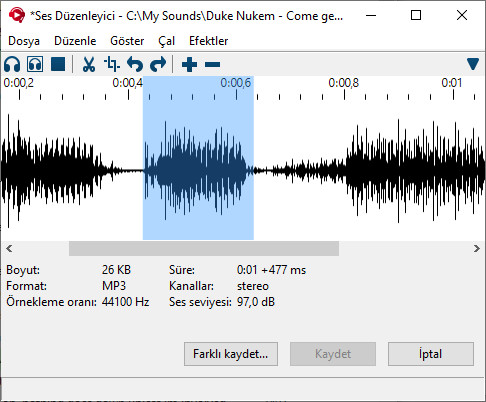Open the Efektler menu
486x402 pixels.
208,41
